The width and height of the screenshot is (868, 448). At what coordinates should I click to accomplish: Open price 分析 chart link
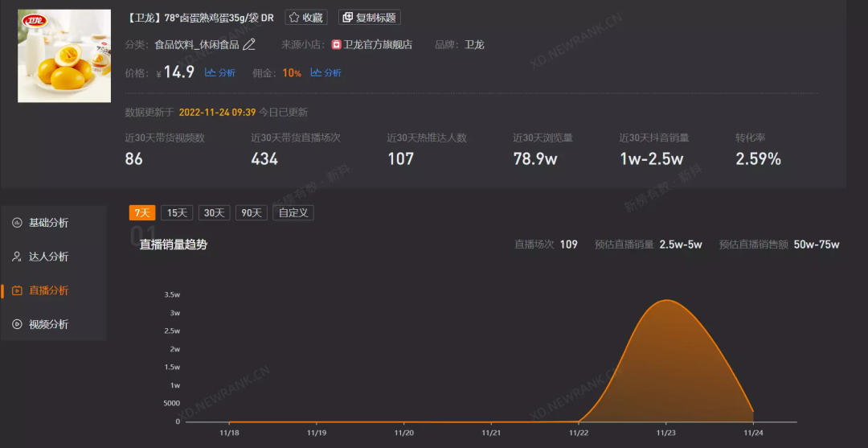(x=220, y=72)
